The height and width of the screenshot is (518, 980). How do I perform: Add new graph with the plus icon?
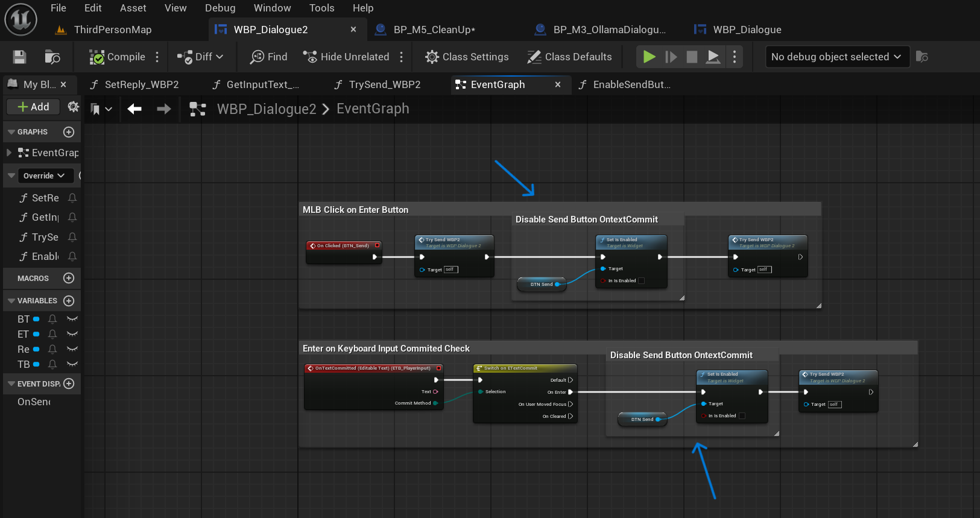(x=69, y=132)
